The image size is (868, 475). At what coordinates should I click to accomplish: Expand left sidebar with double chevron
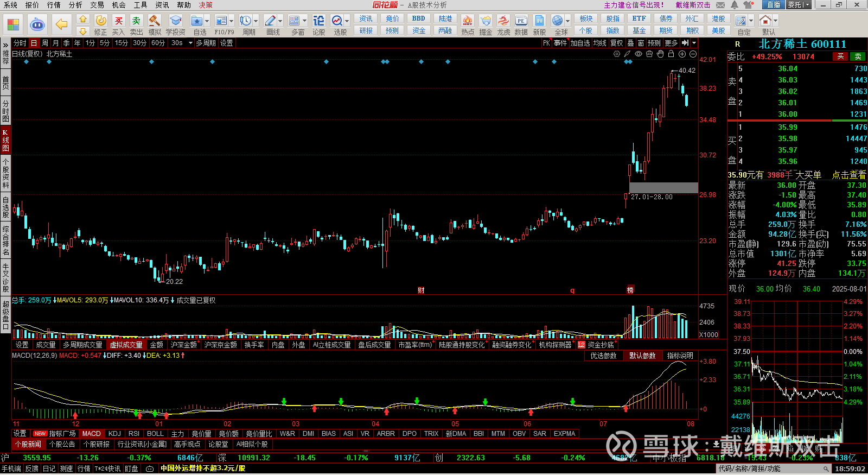tap(5, 45)
